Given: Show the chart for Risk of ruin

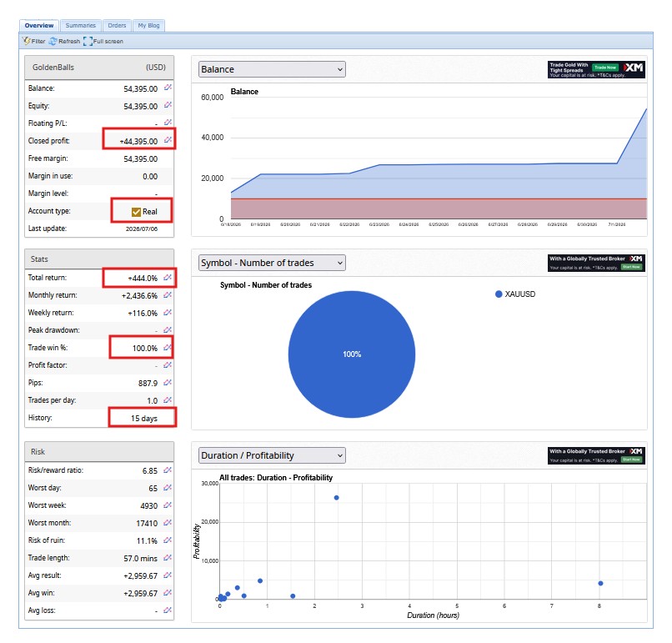Looking at the screenshot, I should point(168,540).
